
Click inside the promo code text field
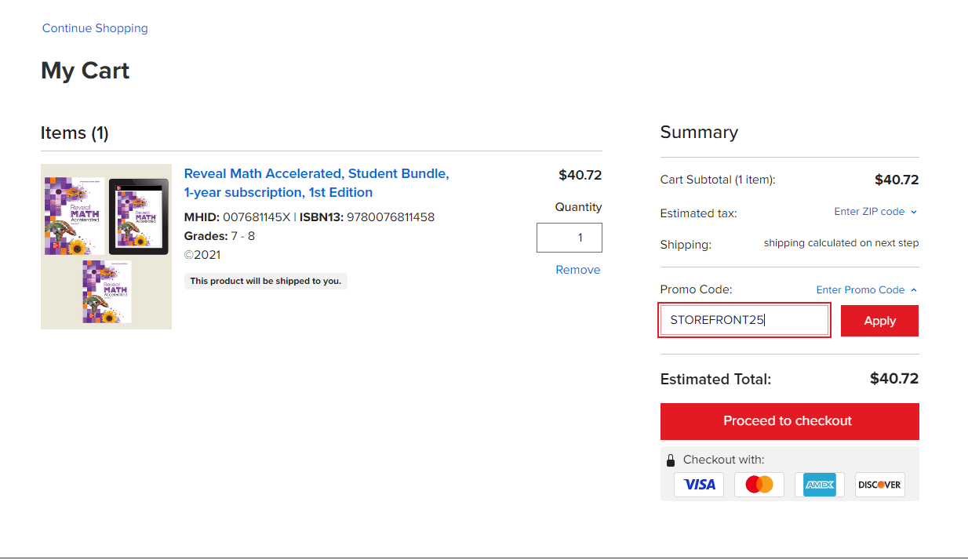[744, 321]
